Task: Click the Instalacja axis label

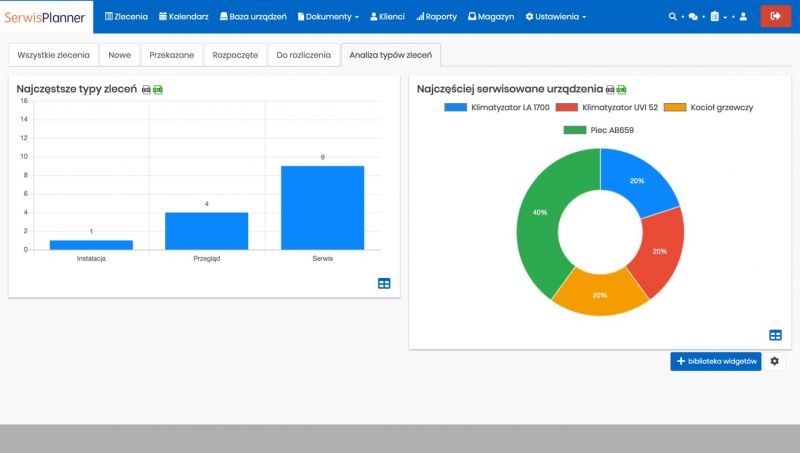Action: coord(91,259)
